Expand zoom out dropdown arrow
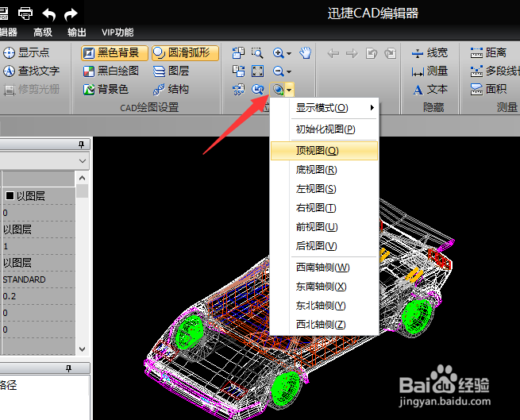 (289, 71)
